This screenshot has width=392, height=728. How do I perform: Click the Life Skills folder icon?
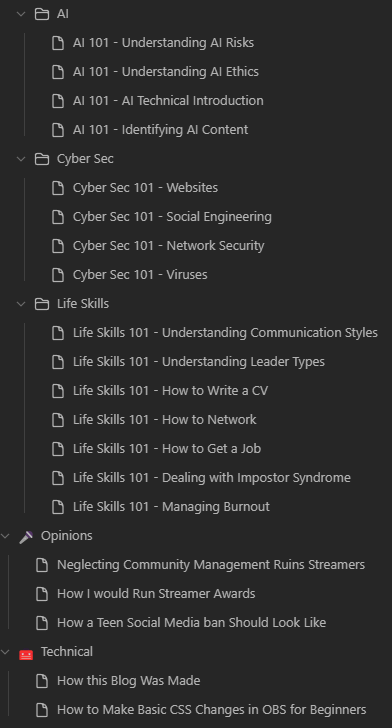point(42,304)
